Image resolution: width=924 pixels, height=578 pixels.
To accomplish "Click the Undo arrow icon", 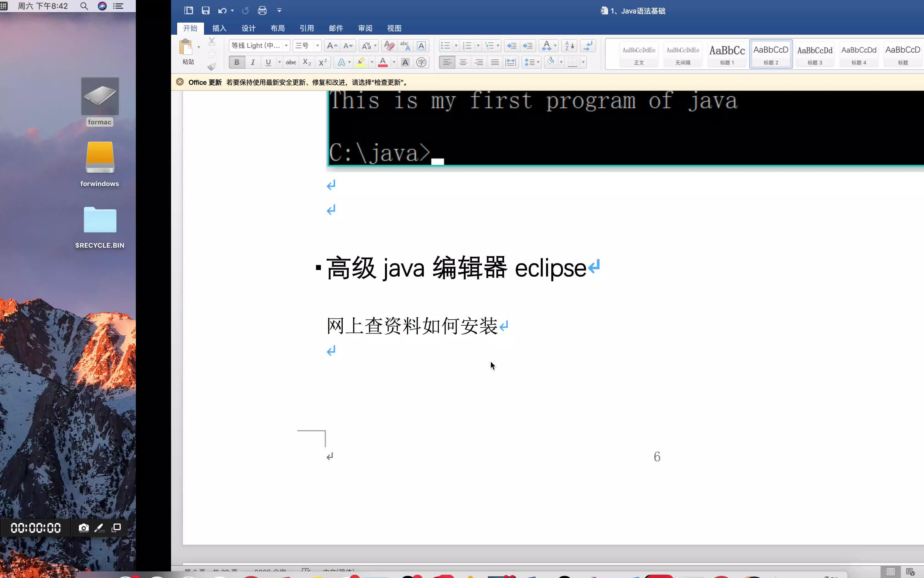I will pyautogui.click(x=222, y=11).
